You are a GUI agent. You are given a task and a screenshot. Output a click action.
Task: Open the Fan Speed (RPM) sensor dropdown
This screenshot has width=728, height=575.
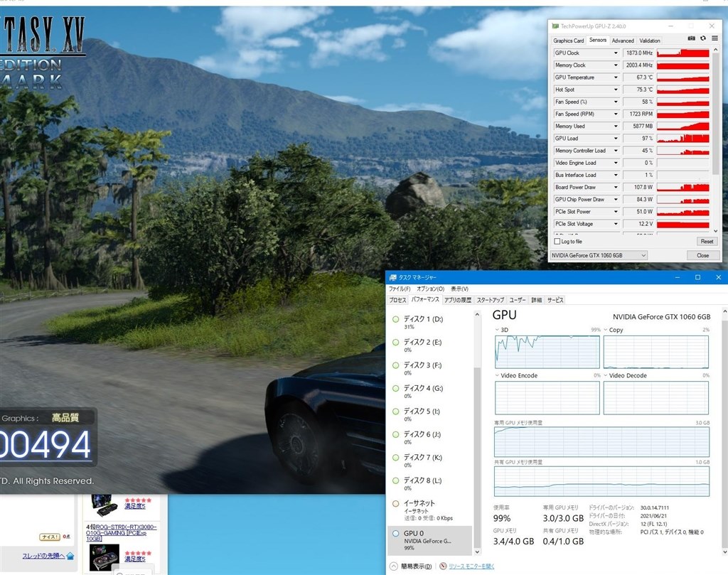tap(616, 114)
